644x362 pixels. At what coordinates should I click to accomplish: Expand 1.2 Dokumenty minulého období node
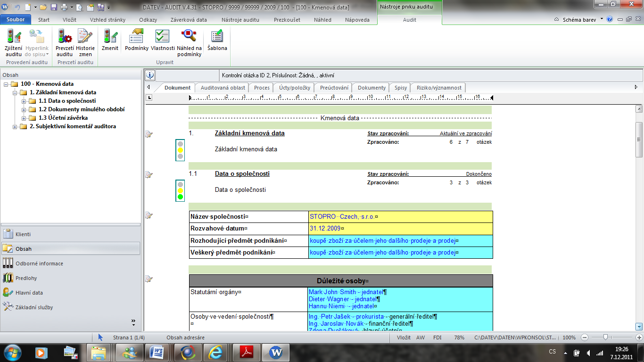pos(24,110)
